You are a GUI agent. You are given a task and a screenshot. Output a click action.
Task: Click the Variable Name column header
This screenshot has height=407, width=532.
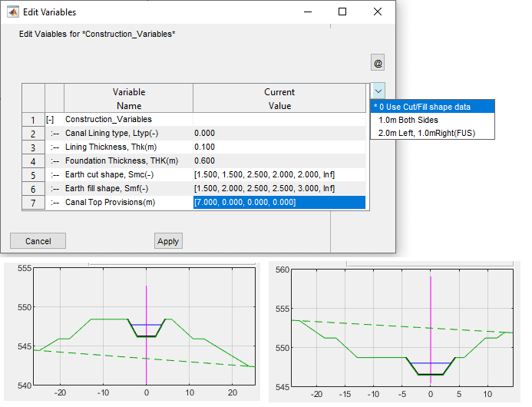point(128,99)
